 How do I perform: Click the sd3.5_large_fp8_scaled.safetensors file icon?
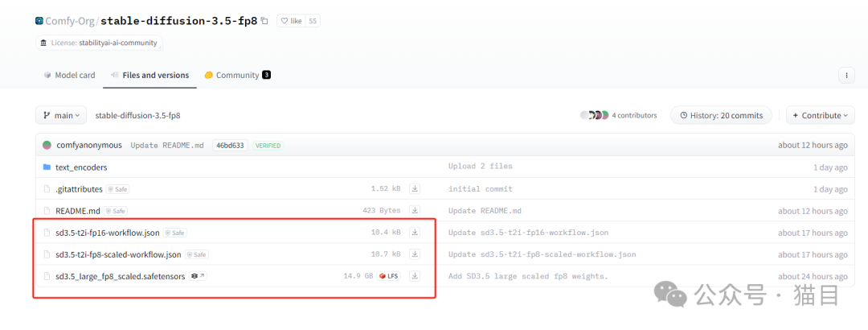tap(47, 276)
